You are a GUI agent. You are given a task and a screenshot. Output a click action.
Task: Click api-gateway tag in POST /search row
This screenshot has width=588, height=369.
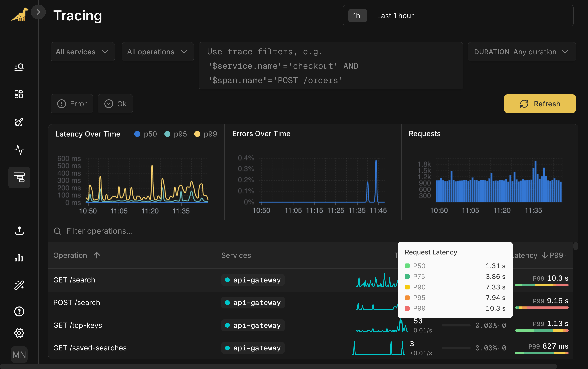click(253, 303)
